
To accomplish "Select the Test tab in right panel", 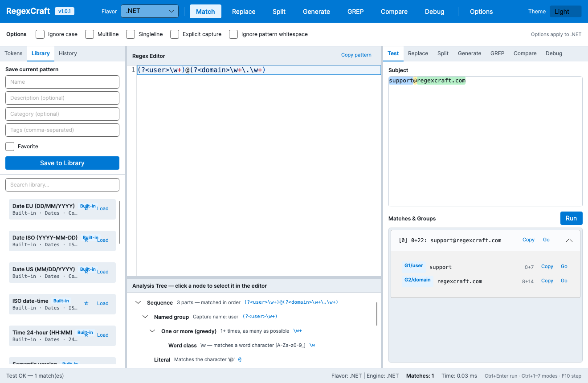I will point(393,53).
